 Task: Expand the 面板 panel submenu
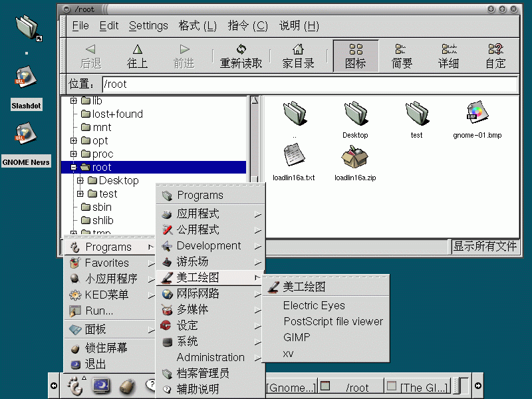(109, 329)
